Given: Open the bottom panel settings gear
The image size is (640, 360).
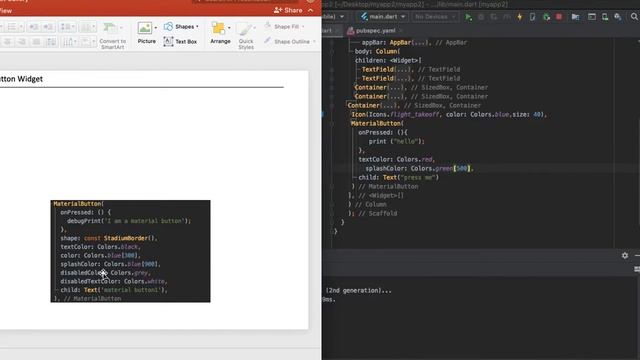Looking at the screenshot, I should [625, 255].
